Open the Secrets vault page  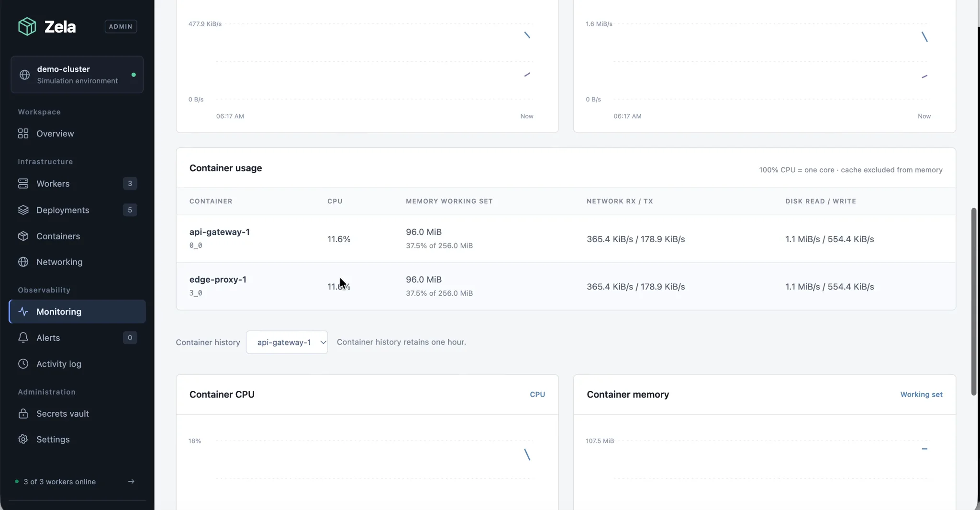(77, 414)
